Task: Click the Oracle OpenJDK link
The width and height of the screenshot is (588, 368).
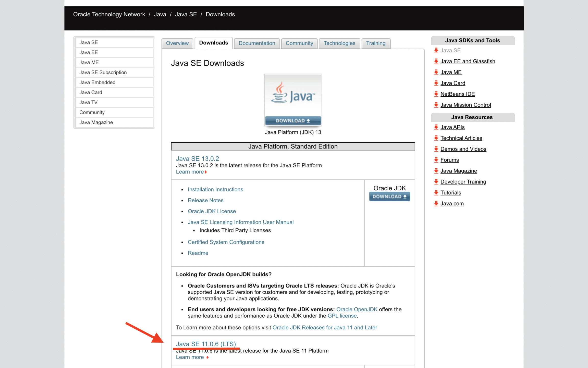Action: coord(357,309)
